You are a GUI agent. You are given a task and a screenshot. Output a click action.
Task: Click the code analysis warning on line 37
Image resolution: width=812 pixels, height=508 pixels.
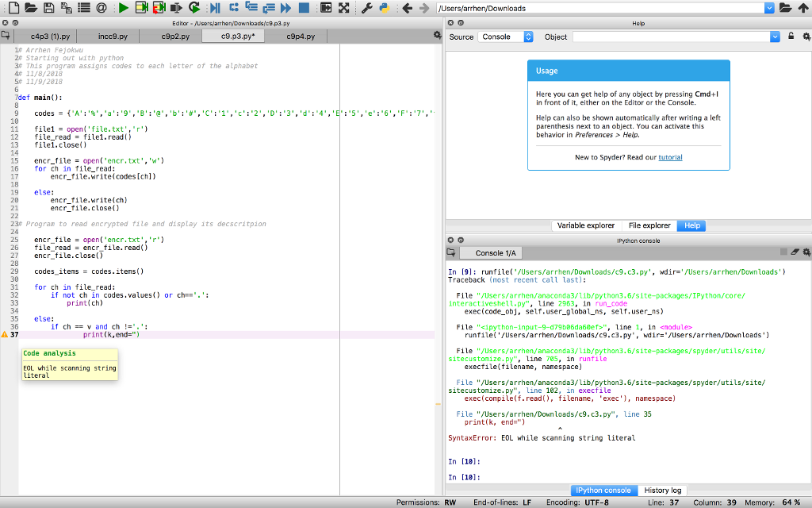coord(5,334)
